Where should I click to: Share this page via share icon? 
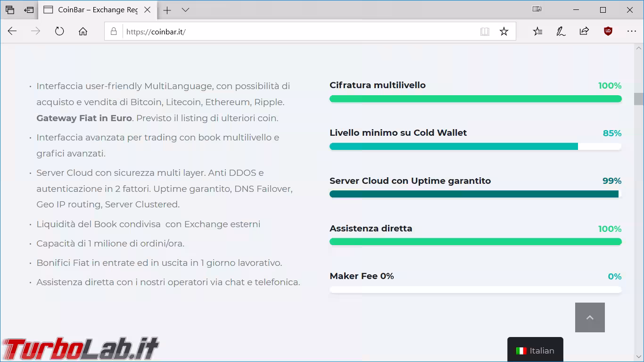point(584,32)
